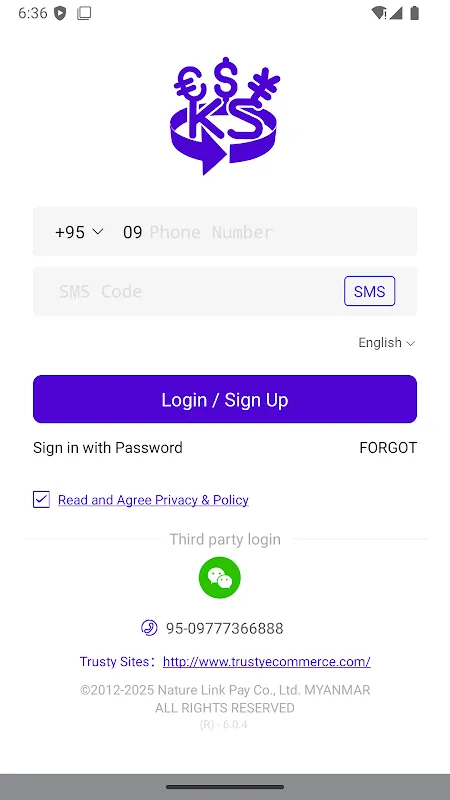Open the FORGOT password option

pos(388,448)
